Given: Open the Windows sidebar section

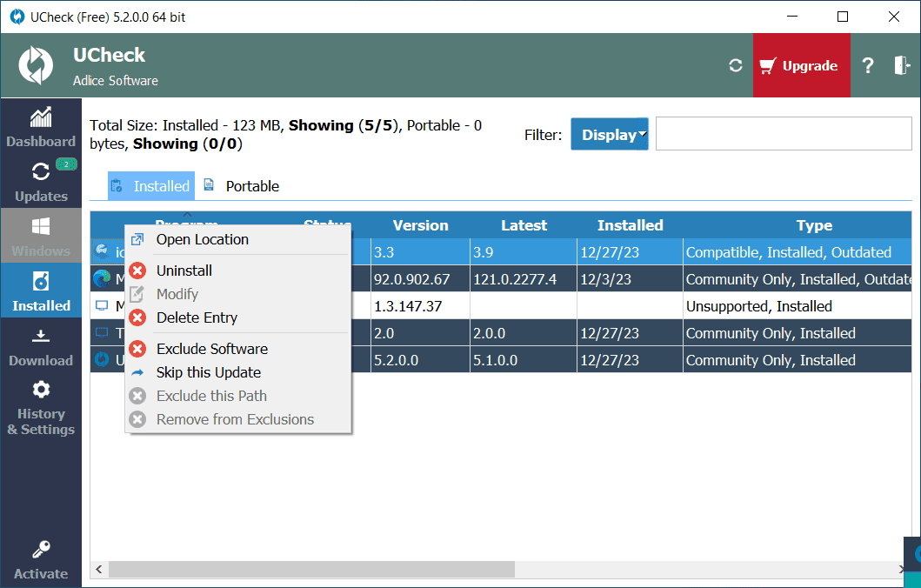Looking at the screenshot, I should point(41,236).
